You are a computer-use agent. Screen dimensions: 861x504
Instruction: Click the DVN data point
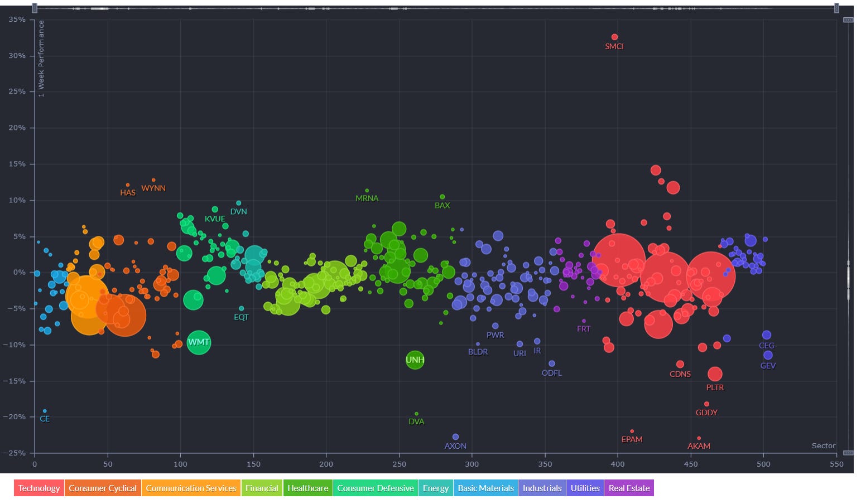tap(239, 203)
